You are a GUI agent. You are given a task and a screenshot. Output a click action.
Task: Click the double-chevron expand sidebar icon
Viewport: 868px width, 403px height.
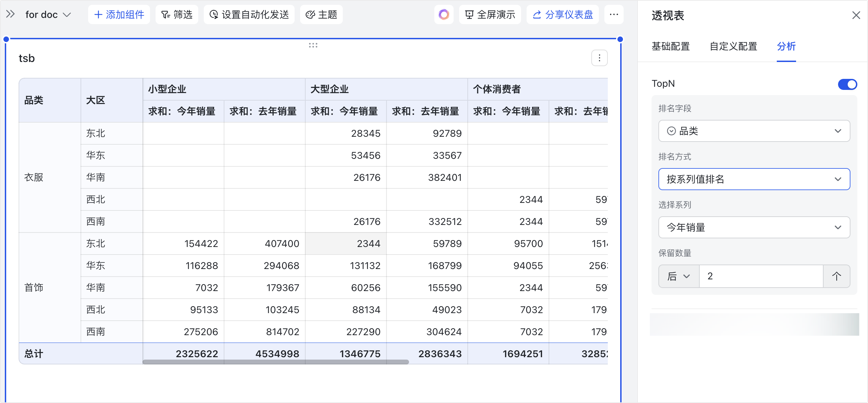coord(10,14)
